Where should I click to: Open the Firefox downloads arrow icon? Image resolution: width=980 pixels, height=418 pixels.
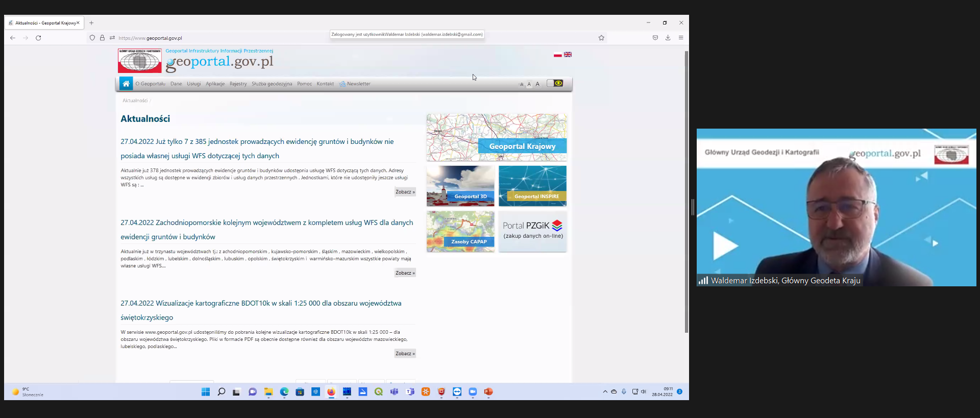[x=668, y=38]
